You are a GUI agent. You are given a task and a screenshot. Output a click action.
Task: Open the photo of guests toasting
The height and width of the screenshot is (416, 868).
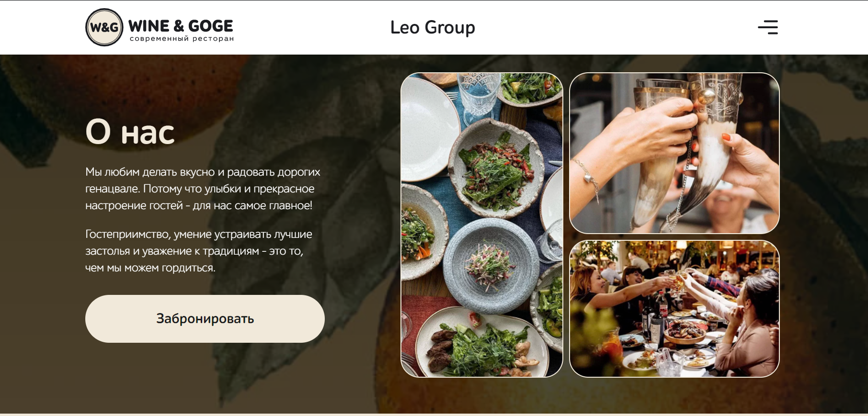coord(674,309)
